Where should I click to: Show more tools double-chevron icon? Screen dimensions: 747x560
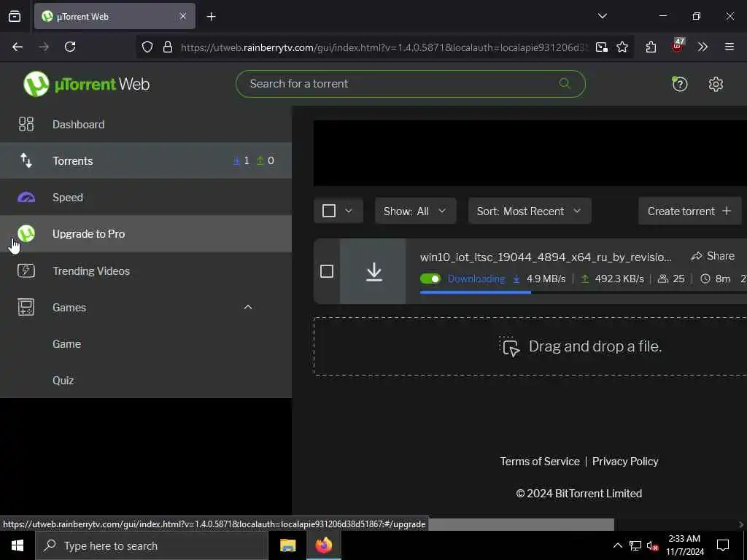click(x=703, y=47)
